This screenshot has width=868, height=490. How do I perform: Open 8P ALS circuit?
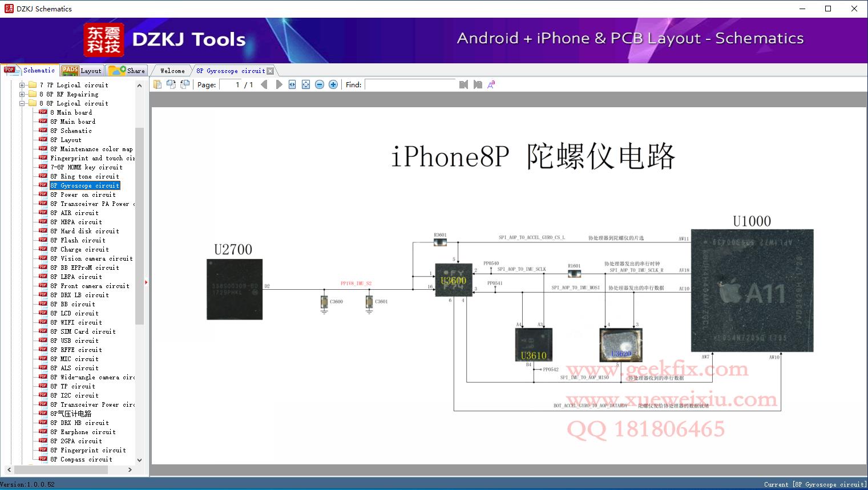[x=74, y=368]
